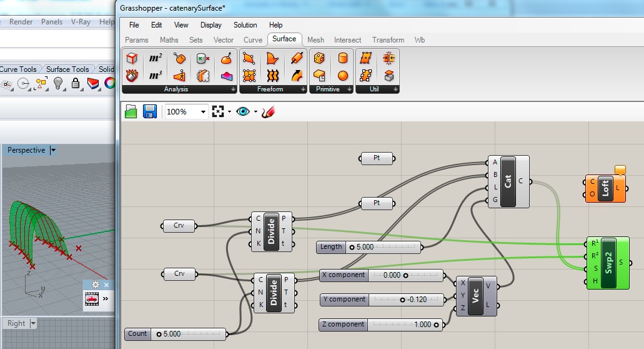Viewport: 644px width, 349px height.
Task: Open the dropdown arrow beside preview eye
Action: click(255, 112)
